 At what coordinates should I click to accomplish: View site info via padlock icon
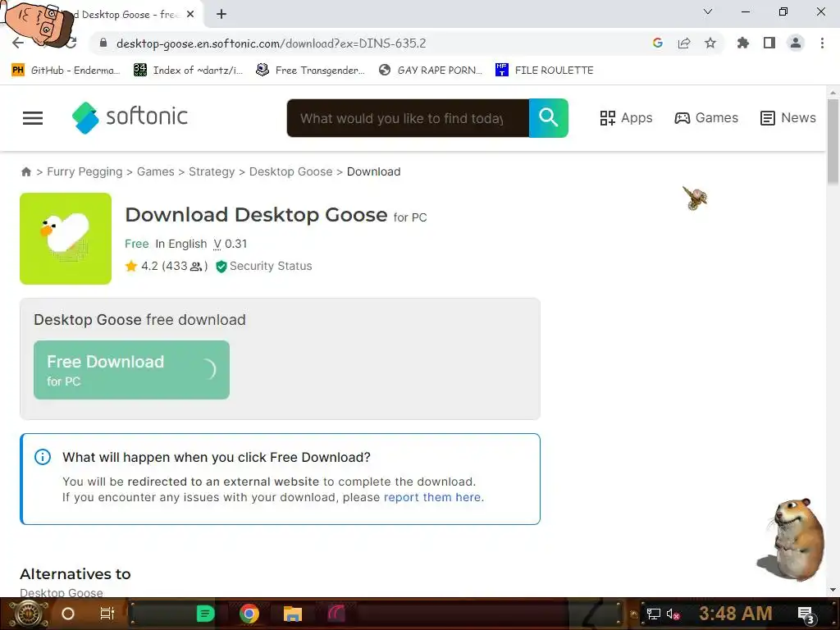point(103,43)
